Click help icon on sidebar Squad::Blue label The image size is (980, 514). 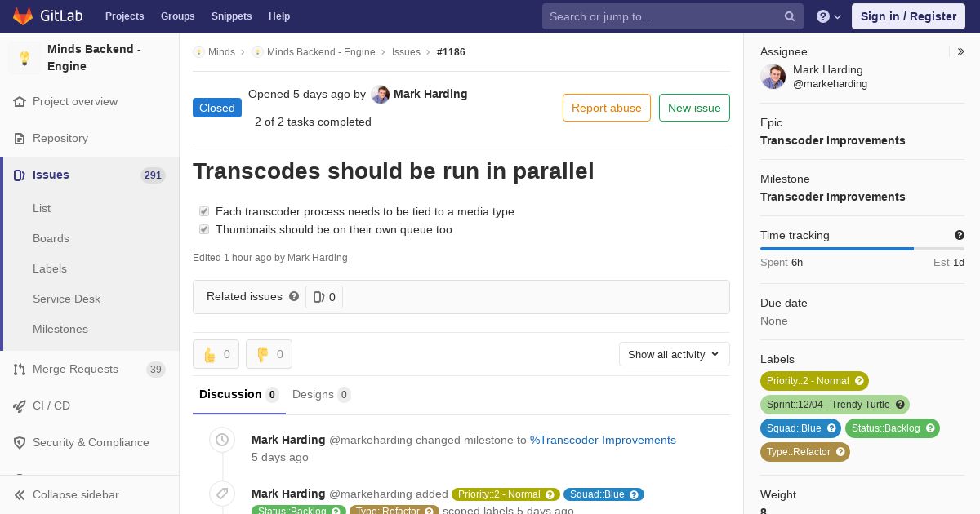pyautogui.click(x=831, y=428)
